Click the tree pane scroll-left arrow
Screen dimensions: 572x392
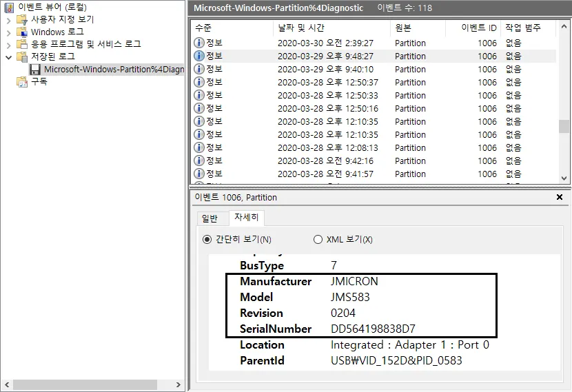(x=7, y=384)
